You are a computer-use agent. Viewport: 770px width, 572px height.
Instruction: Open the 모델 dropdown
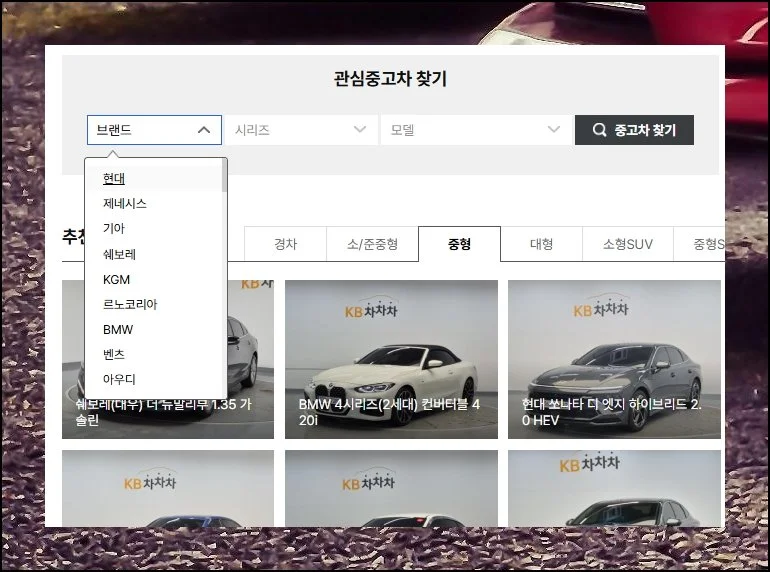[x=476, y=130]
